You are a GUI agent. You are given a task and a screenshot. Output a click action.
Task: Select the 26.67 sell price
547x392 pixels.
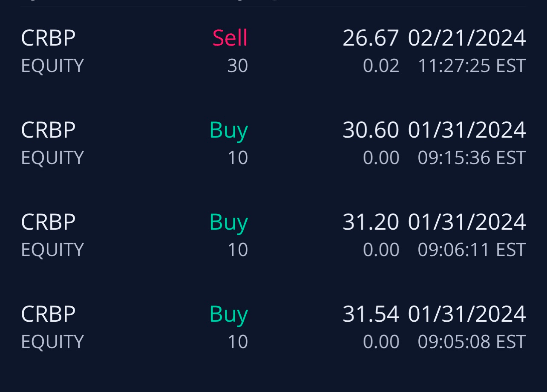coord(371,38)
